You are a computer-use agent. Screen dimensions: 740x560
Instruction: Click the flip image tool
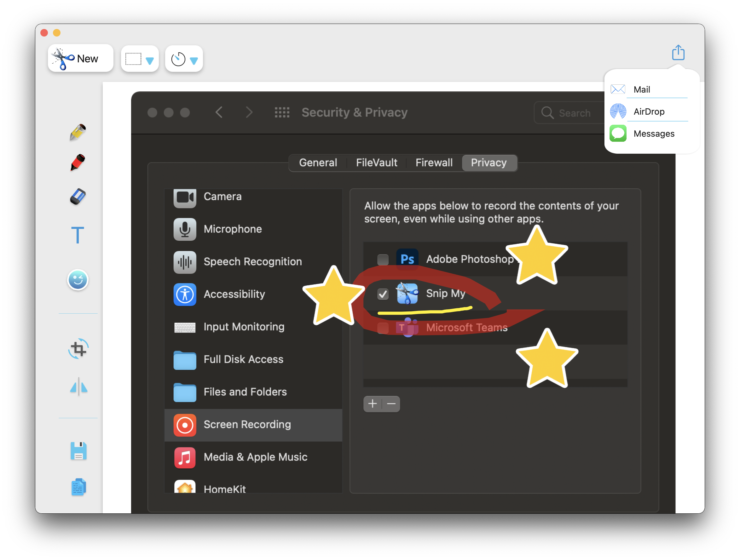[78, 387]
